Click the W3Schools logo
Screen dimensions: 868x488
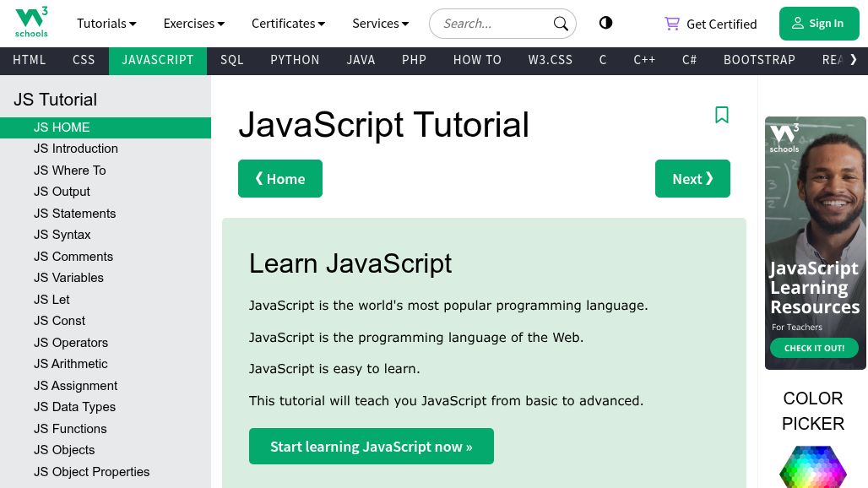[31, 22]
